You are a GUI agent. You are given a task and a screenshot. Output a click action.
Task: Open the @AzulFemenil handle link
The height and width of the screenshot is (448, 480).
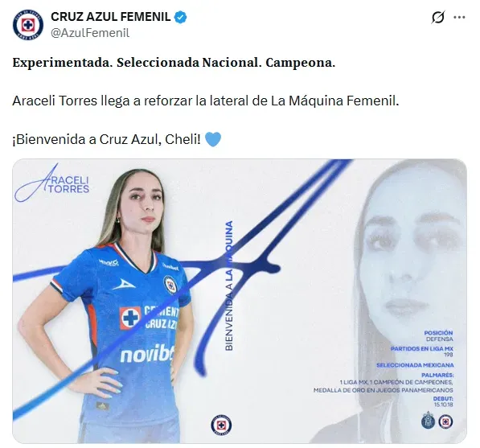(90, 33)
